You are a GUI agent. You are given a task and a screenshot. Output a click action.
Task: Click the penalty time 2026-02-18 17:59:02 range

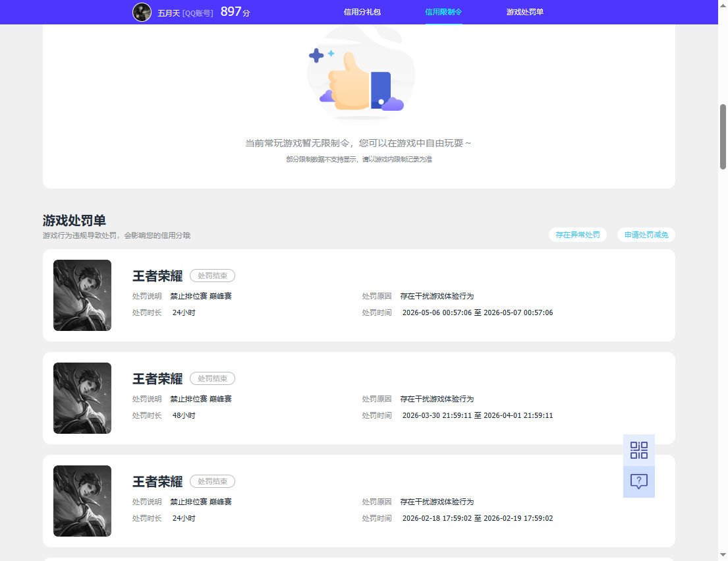pos(477,518)
